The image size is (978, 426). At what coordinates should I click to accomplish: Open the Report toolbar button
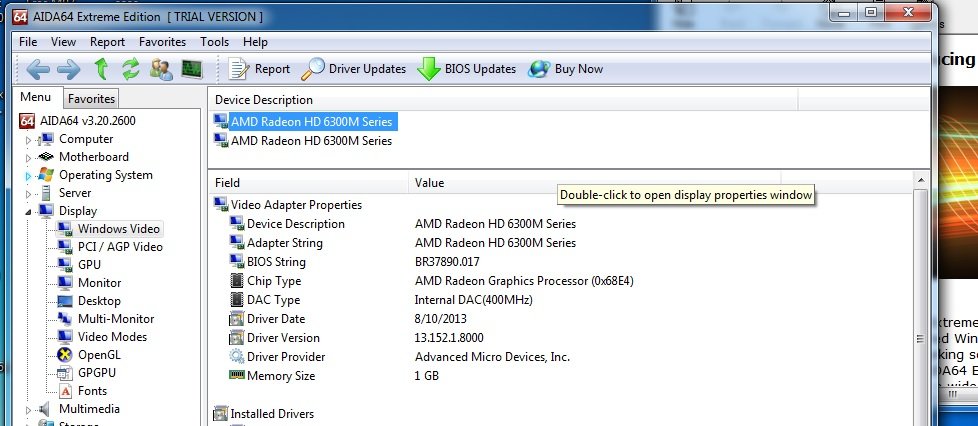(x=259, y=69)
